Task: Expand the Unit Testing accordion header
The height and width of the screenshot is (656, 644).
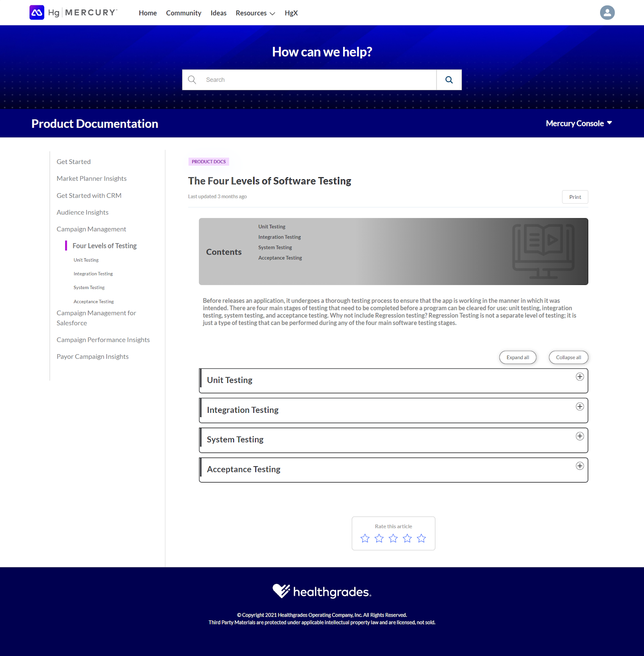Action: click(394, 381)
